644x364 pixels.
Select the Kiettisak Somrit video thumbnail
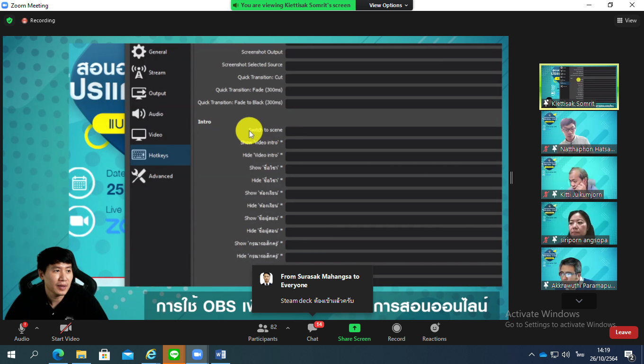pyautogui.click(x=579, y=87)
